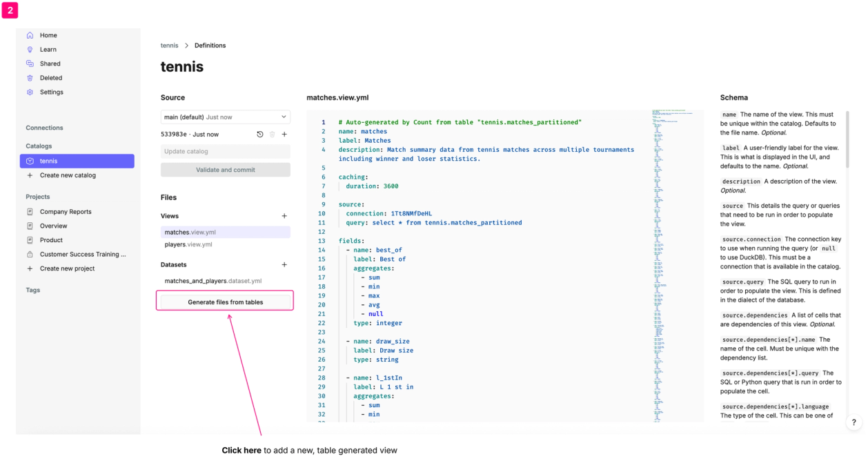The image size is (868, 461).
Task: Click code line 'name: matches'
Action: [x=363, y=131]
